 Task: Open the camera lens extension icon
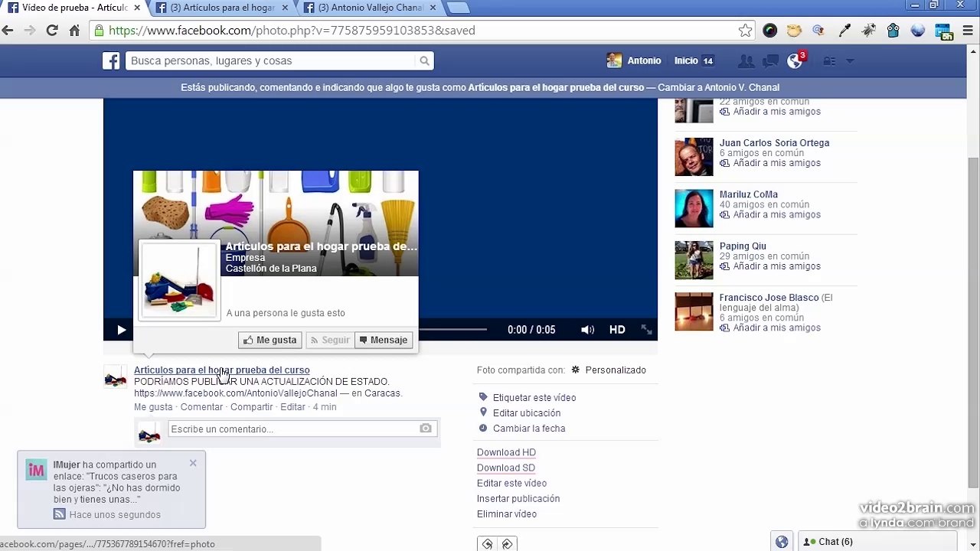tap(770, 31)
